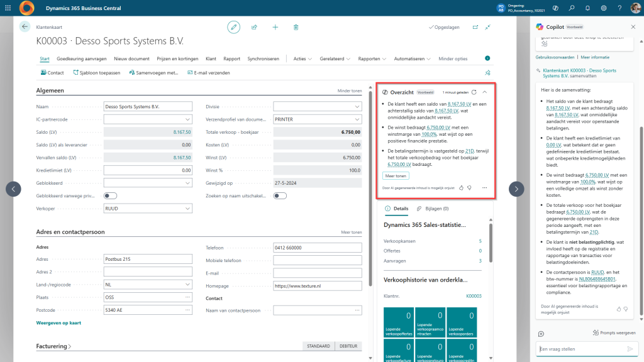Open the search magnifier in top bar
644x362 pixels.
[571, 8]
